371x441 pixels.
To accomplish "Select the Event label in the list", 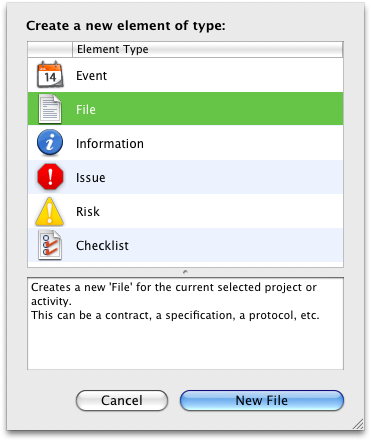I will click(91, 76).
